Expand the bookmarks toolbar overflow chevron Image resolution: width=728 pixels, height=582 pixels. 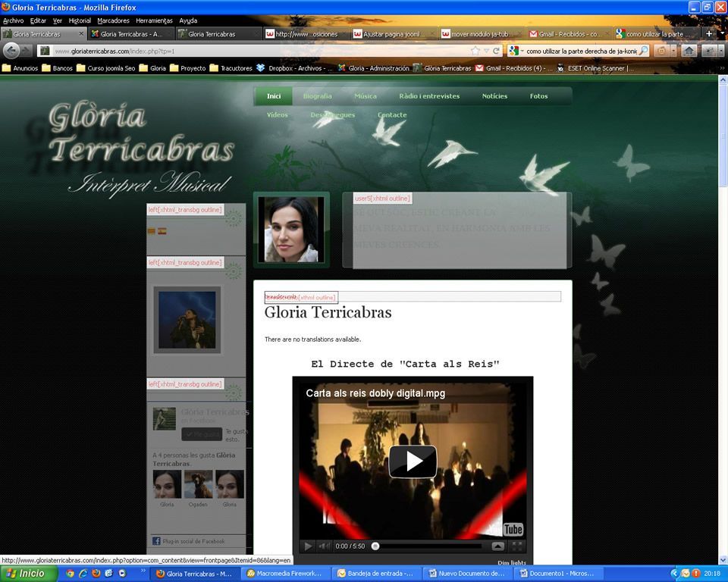(722, 68)
